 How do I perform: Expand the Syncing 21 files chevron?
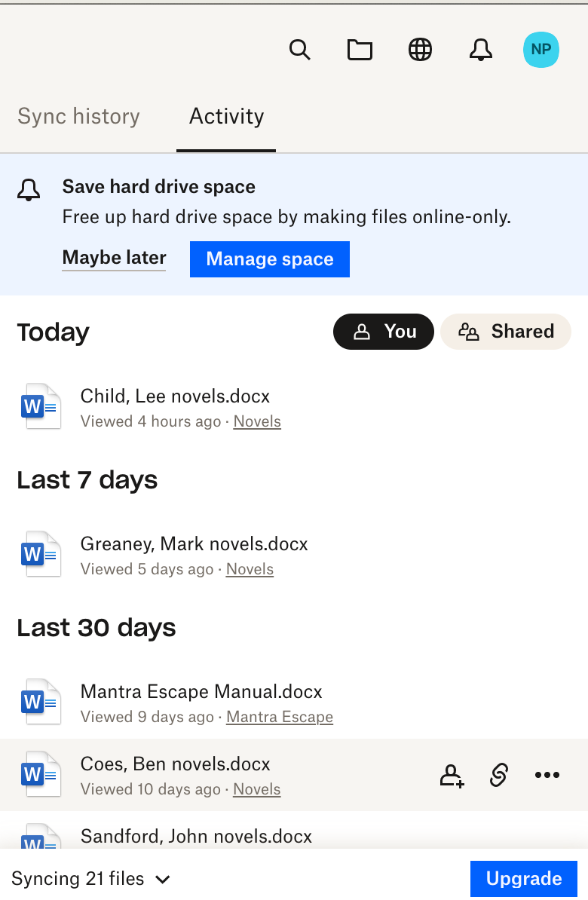(163, 880)
